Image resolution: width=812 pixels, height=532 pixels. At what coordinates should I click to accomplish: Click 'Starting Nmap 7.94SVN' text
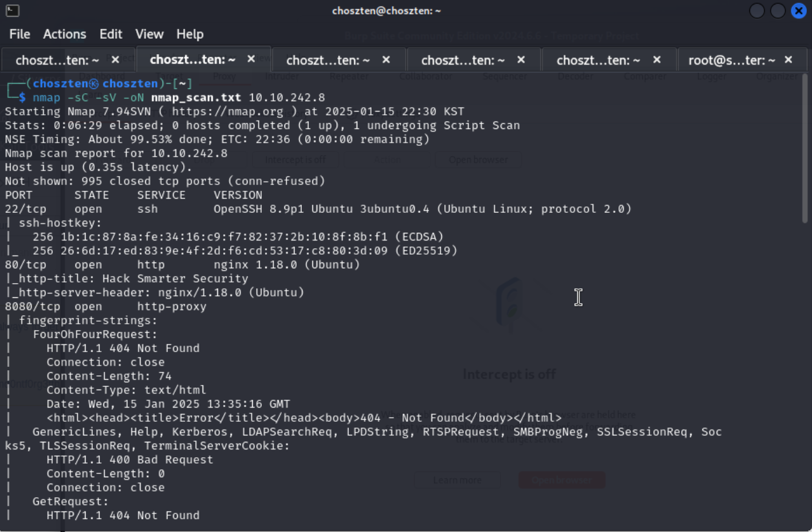83,112
